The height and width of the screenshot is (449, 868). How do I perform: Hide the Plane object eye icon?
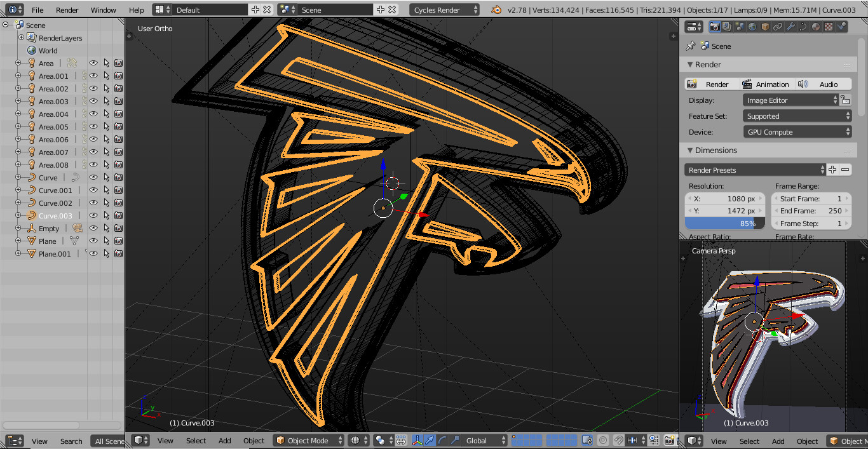click(x=93, y=241)
